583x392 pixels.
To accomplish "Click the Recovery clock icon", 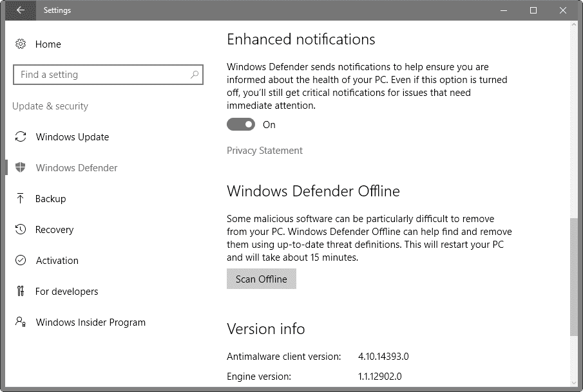I will coord(21,229).
